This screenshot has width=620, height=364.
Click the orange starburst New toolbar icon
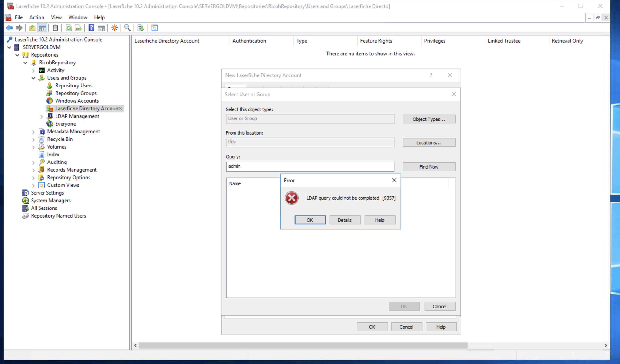click(x=114, y=28)
